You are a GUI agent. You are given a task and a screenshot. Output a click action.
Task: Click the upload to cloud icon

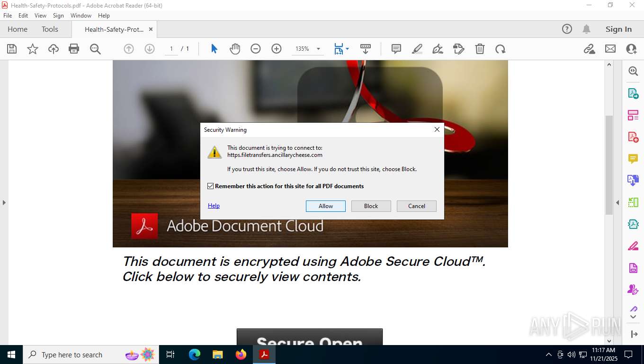point(54,49)
